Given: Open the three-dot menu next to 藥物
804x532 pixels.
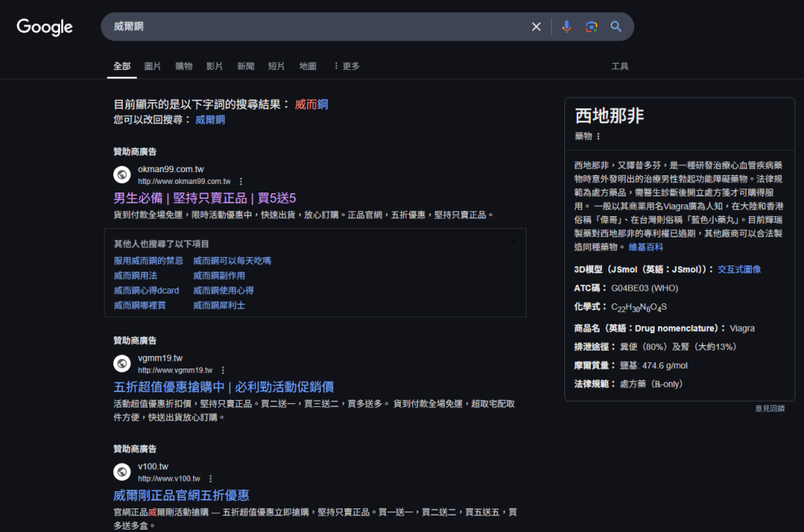Looking at the screenshot, I should [598, 135].
